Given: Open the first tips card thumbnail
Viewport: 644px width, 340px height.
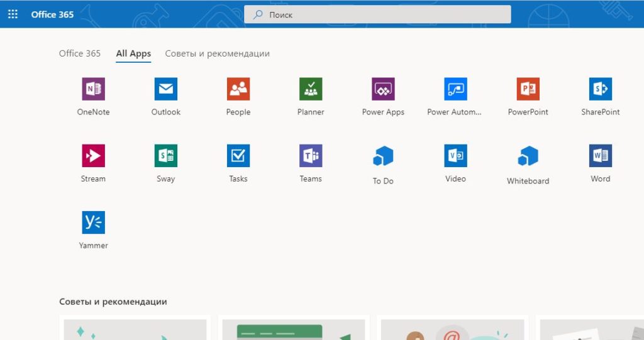Looking at the screenshot, I should coord(135,329).
